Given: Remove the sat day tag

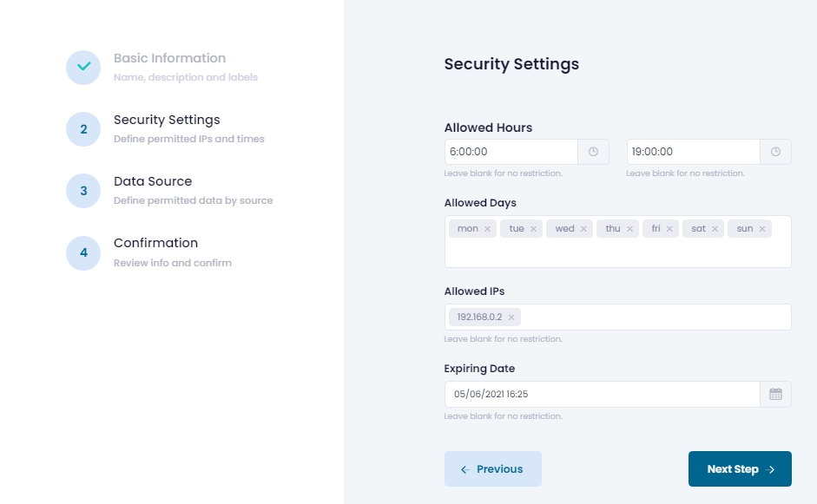Looking at the screenshot, I should click(715, 229).
